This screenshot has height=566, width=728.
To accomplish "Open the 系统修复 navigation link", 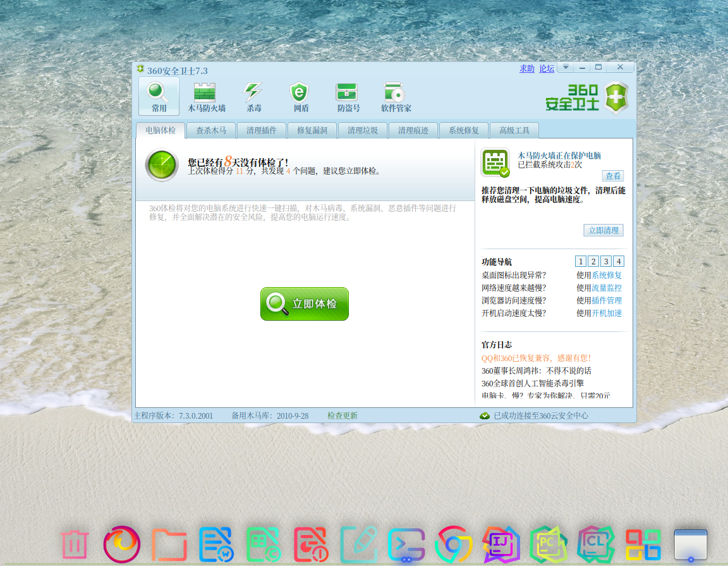I will pyautogui.click(x=607, y=275).
